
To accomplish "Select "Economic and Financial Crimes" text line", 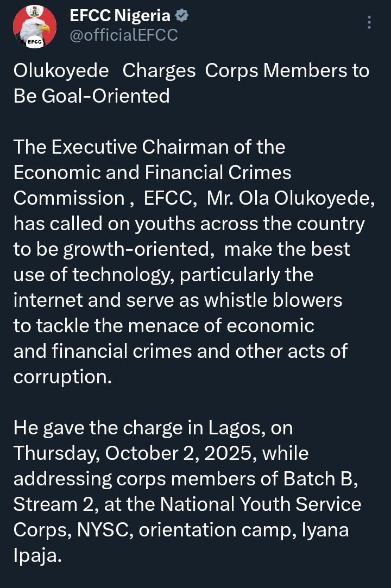I will pyautogui.click(x=152, y=173).
